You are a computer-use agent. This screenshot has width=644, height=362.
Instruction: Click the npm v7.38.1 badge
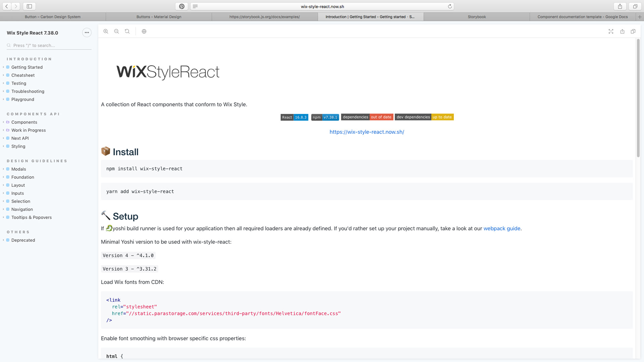tap(325, 117)
